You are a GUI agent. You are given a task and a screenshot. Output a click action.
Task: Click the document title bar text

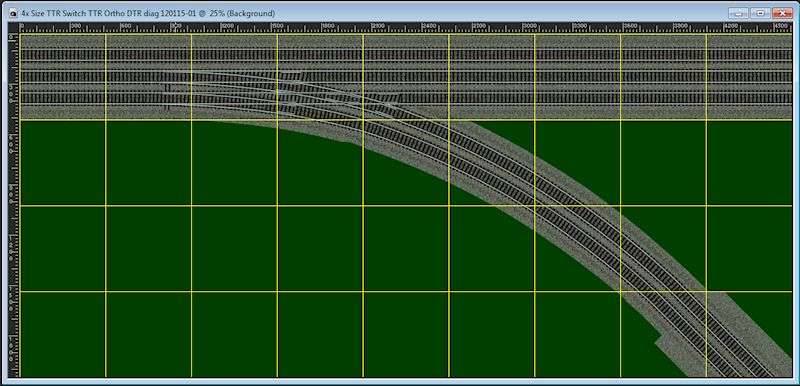(x=148, y=13)
